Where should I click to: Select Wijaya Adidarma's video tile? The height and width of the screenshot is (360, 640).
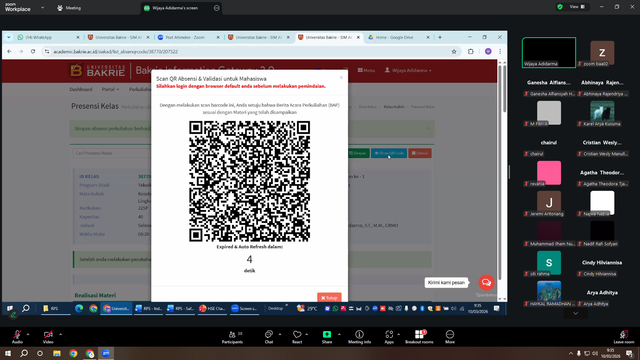549,52
